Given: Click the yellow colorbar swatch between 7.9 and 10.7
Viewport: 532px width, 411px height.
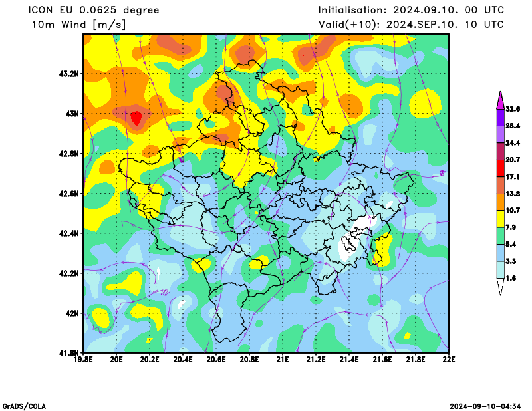Looking at the screenshot, I should [x=501, y=219].
